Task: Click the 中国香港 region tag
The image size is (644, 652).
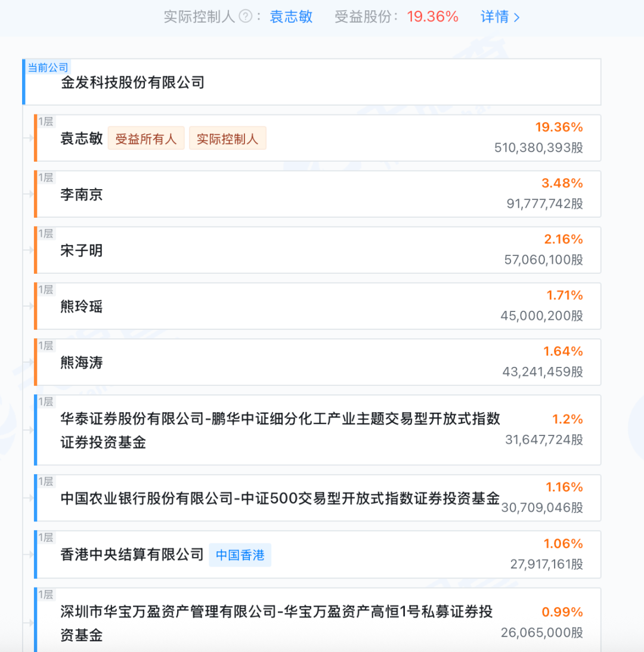Action: (x=240, y=555)
